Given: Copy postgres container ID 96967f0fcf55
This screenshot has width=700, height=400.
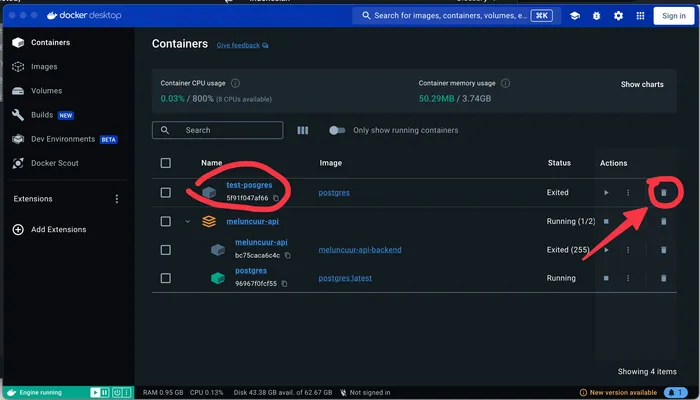Looking at the screenshot, I should (284, 284).
